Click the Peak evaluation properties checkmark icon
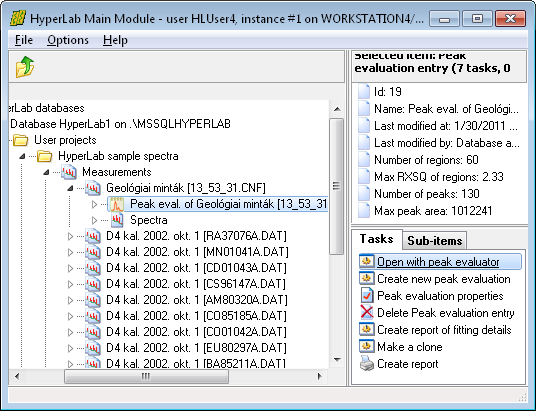536x411 pixels. coord(367,295)
